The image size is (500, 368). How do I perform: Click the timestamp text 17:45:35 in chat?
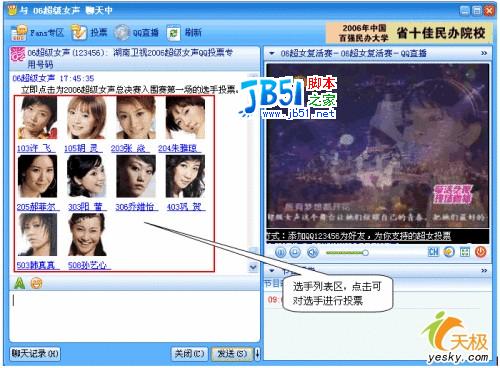coord(77,79)
